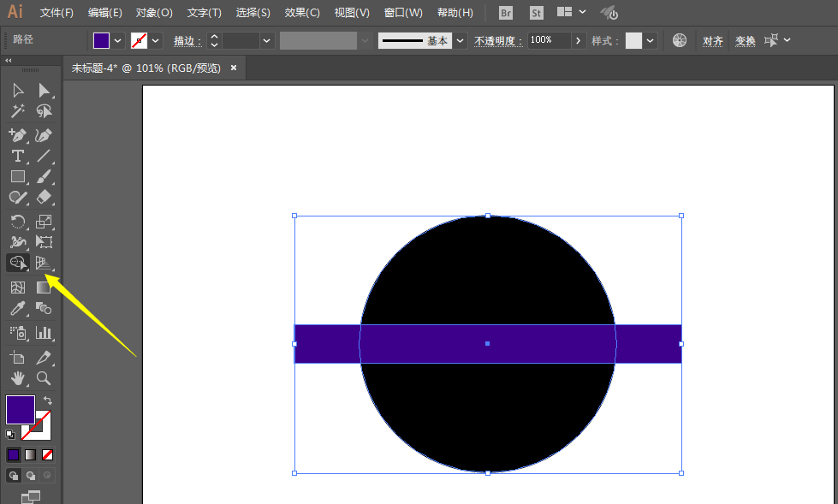Select the Hand tool
The width and height of the screenshot is (838, 504).
pyautogui.click(x=18, y=378)
